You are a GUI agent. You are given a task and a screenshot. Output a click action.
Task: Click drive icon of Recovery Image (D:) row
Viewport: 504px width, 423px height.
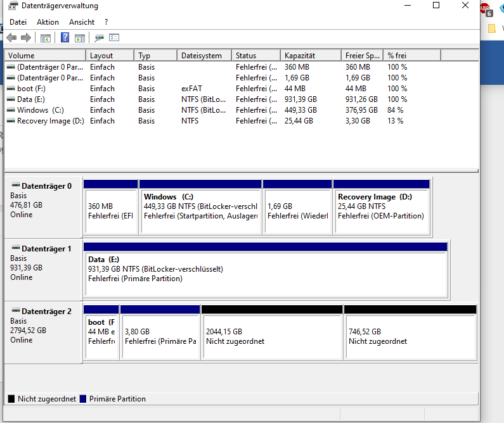coord(11,121)
